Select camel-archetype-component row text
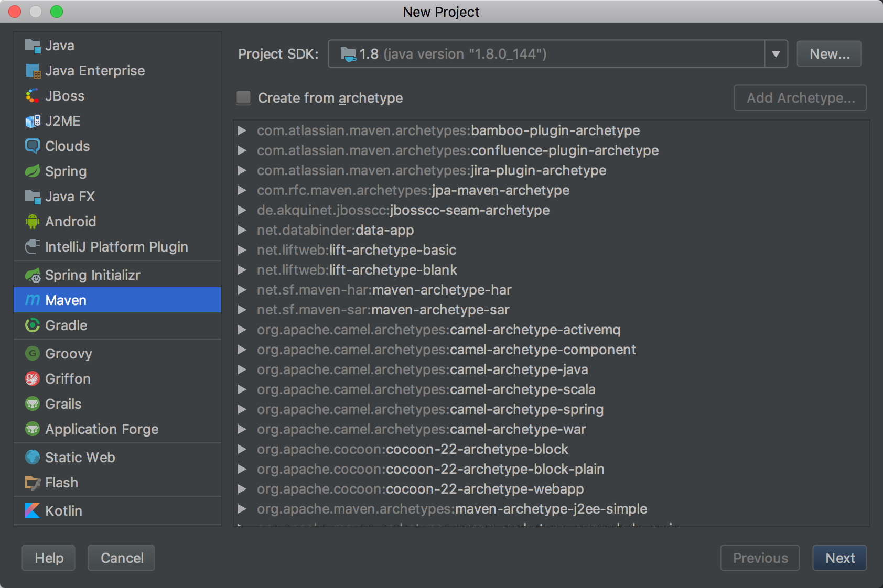Screen dimensions: 883x588 [446, 350]
